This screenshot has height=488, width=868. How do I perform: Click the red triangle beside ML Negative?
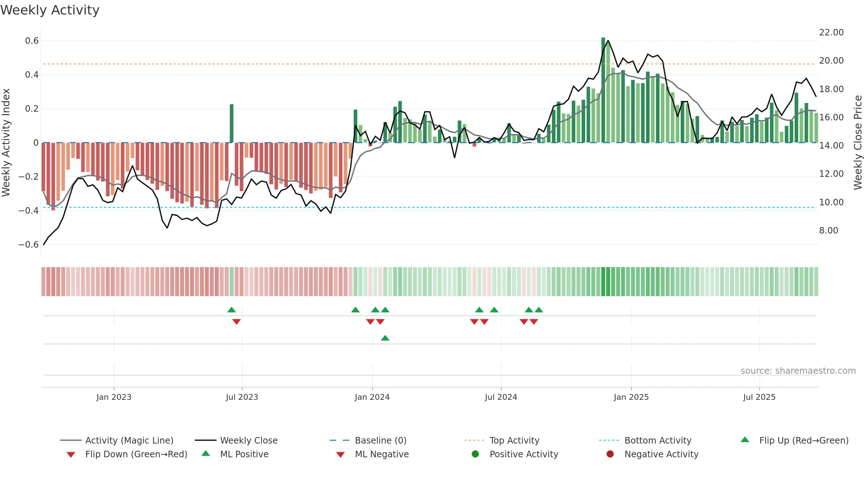click(340, 455)
